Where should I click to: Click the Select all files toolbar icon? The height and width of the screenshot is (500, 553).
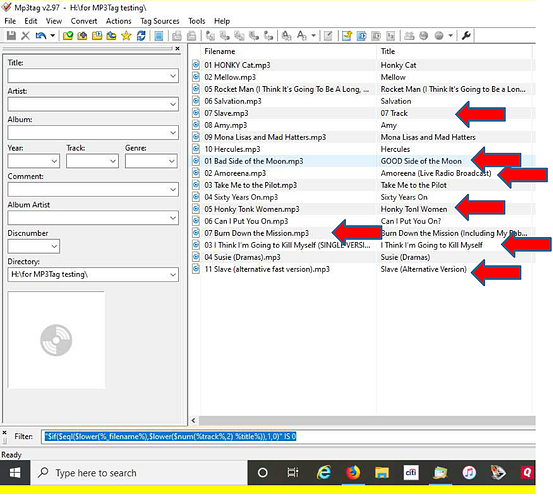coord(159,36)
